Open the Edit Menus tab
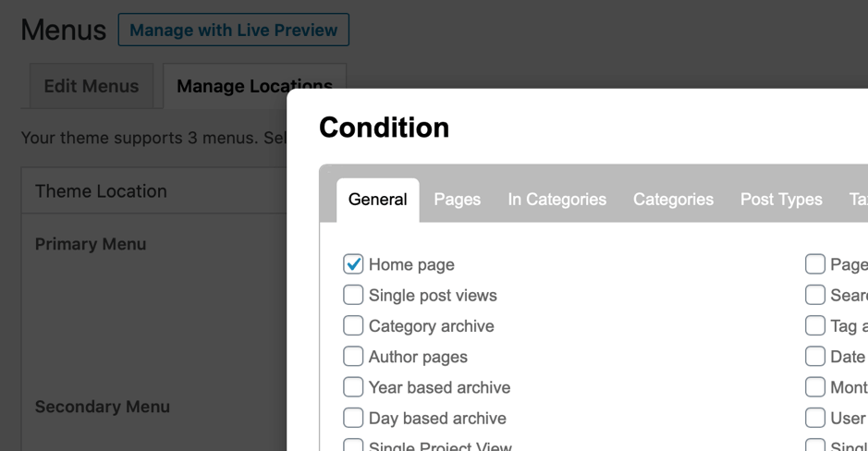The image size is (868, 451). (x=92, y=86)
